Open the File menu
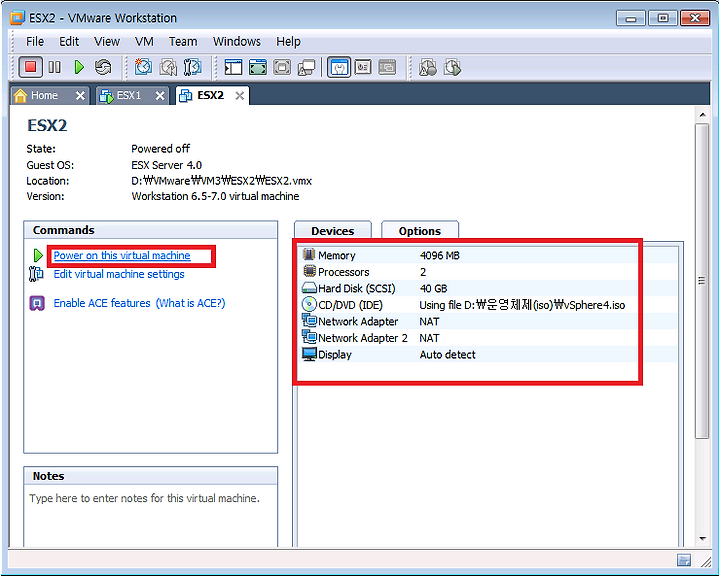 [35, 41]
